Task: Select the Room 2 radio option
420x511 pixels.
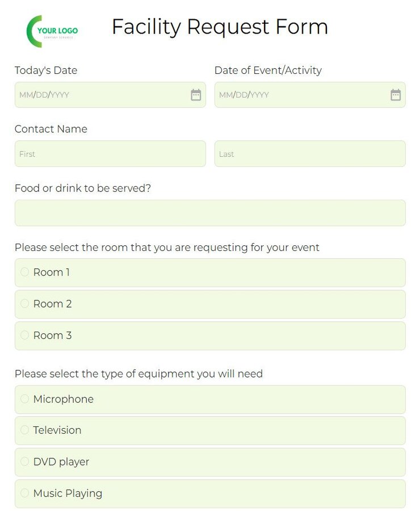Action: click(25, 304)
